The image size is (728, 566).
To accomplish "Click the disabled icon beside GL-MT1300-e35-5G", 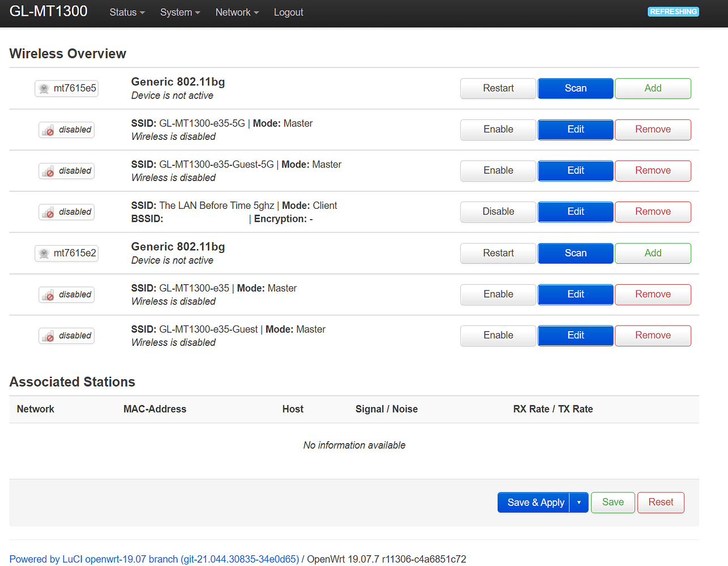I will point(66,130).
